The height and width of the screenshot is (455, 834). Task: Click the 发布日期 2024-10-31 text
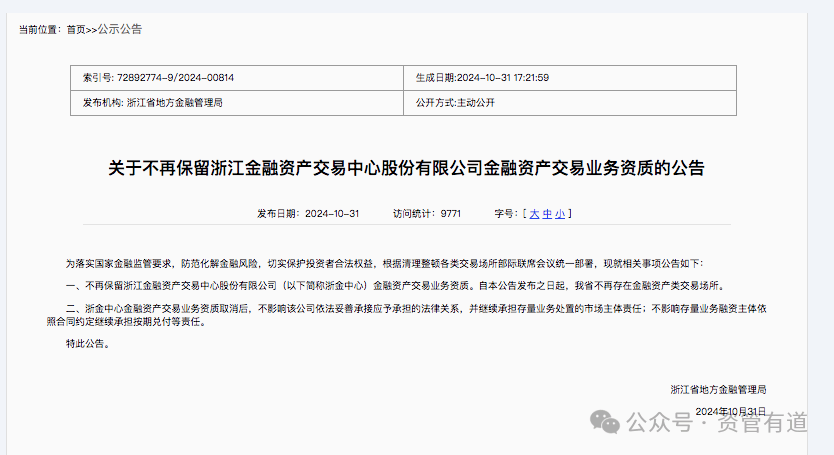pos(308,213)
